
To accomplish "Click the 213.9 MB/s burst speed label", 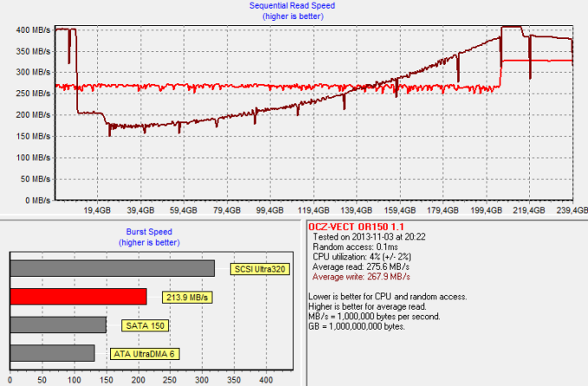I will point(187,298).
